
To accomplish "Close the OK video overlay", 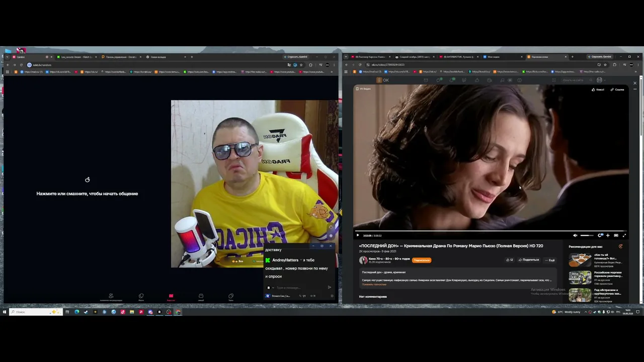I will (x=635, y=83).
